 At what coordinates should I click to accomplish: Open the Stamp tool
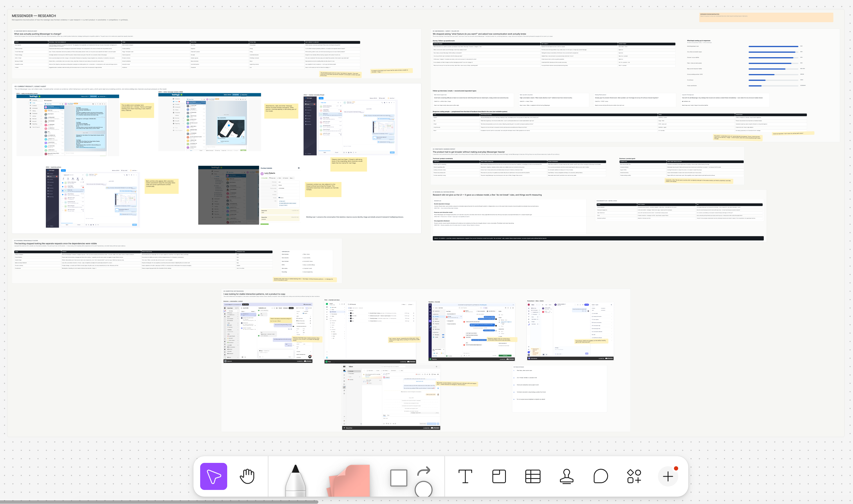tap(566, 476)
